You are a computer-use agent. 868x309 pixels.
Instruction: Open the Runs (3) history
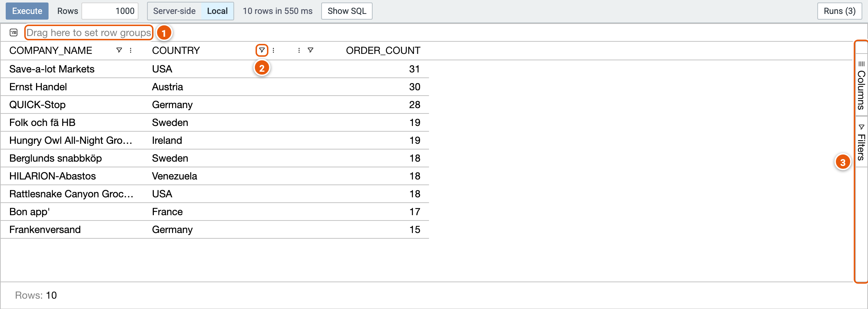point(839,11)
